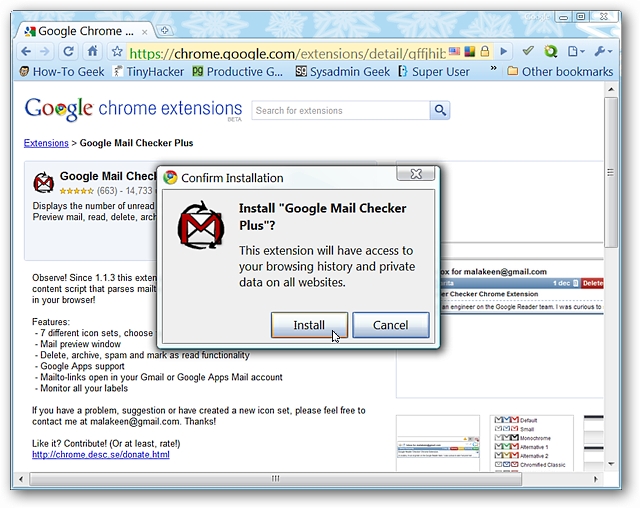The width and height of the screenshot is (640, 508).
Task: Click the magnifier search button
Action: tap(440, 110)
